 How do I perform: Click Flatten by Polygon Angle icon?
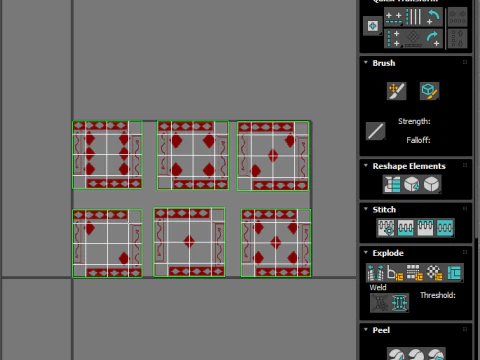(395, 273)
